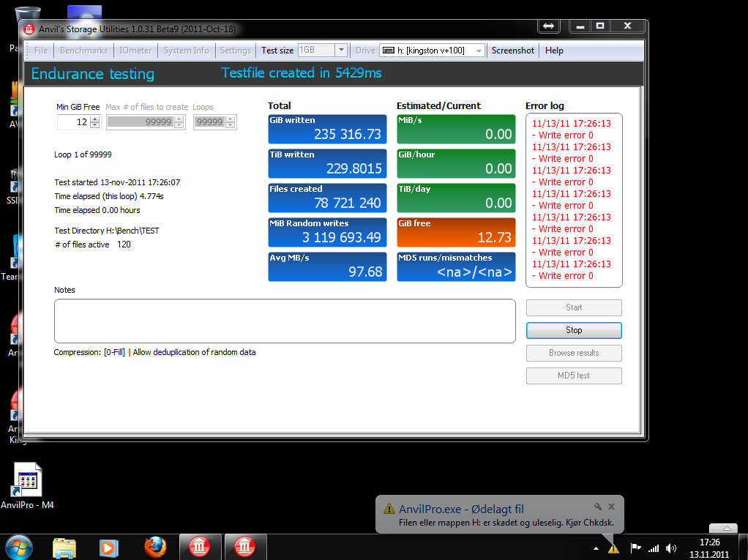Click the warning icon in notification balloon
The height and width of the screenshot is (560, 748).
tap(389, 509)
